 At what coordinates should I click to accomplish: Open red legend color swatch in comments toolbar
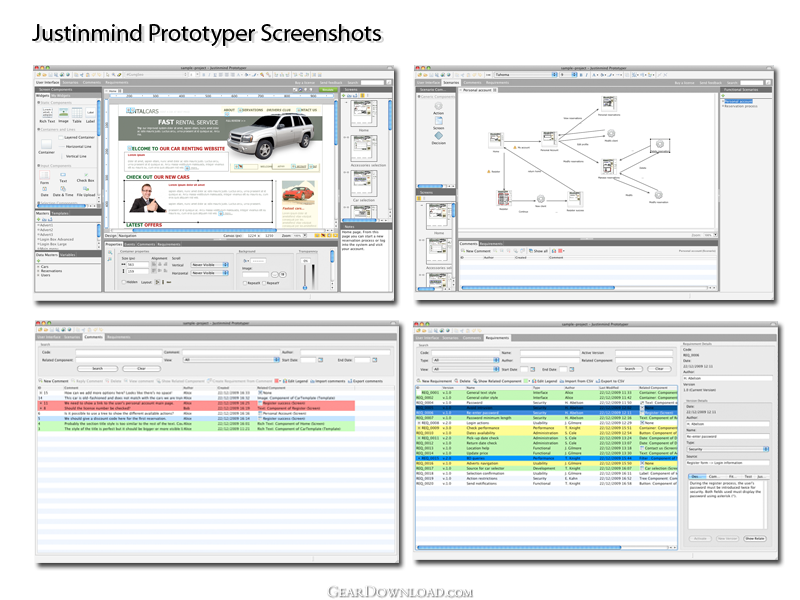pyautogui.click(x=278, y=381)
